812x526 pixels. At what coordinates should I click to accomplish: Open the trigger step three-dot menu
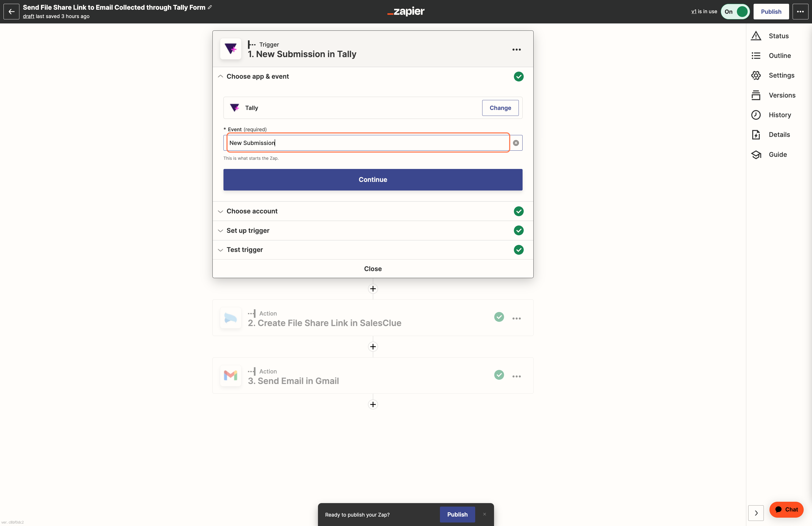(x=517, y=50)
